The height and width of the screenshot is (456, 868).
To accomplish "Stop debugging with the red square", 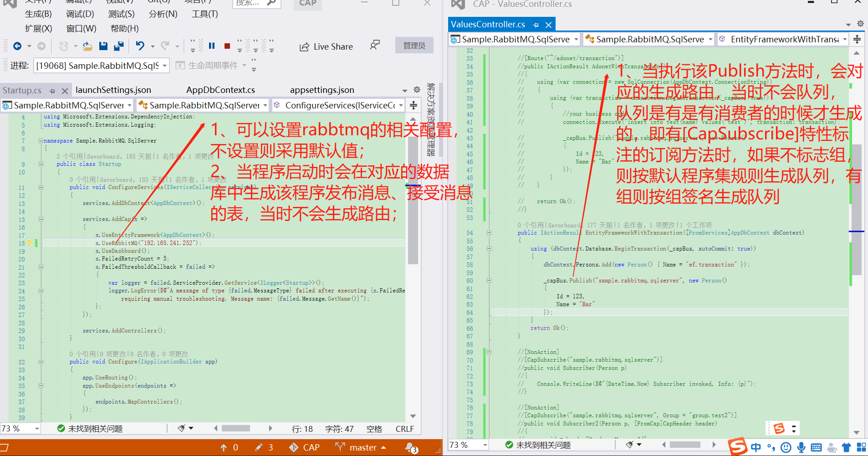I will tap(227, 46).
